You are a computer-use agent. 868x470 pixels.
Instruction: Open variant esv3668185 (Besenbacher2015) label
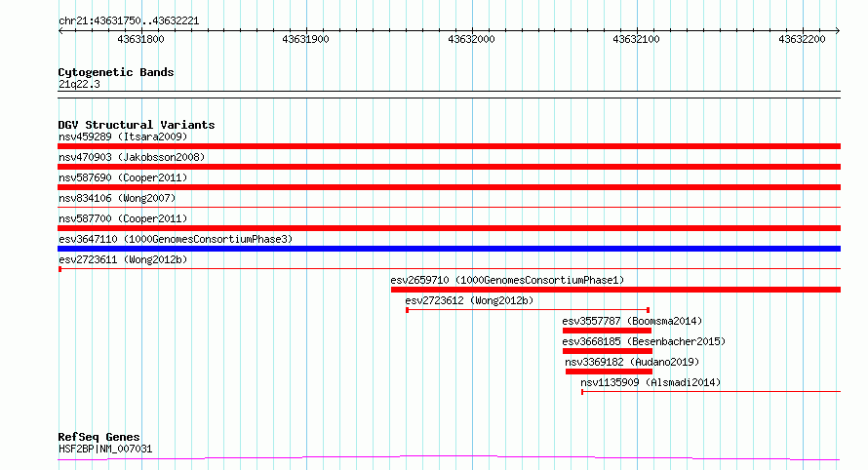[644, 341]
